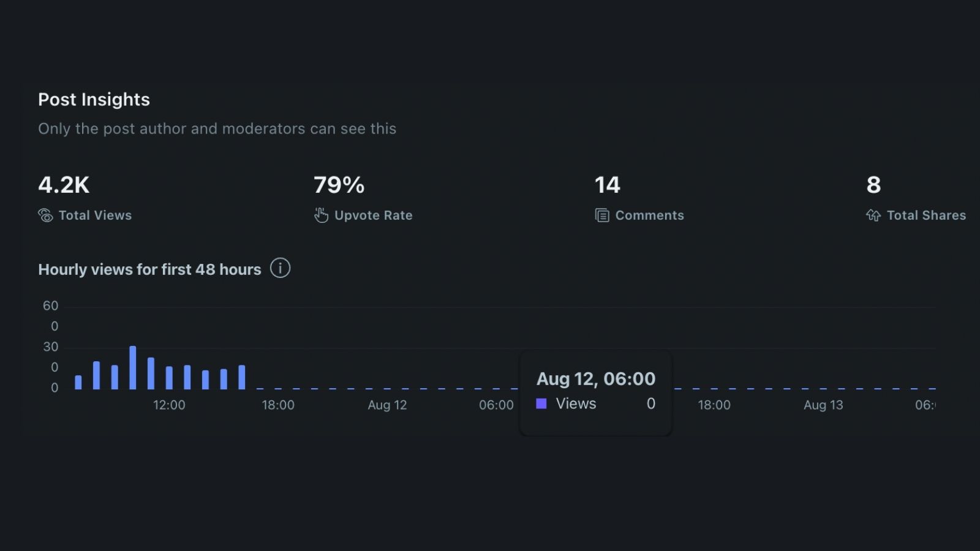This screenshot has width=980, height=551.
Task: Click the info circle after the chart heading
Action: (x=281, y=268)
